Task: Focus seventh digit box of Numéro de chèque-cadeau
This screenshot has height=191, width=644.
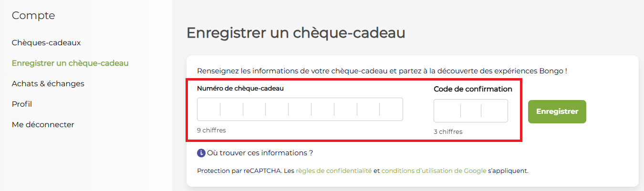Action: pyautogui.click(x=345, y=110)
